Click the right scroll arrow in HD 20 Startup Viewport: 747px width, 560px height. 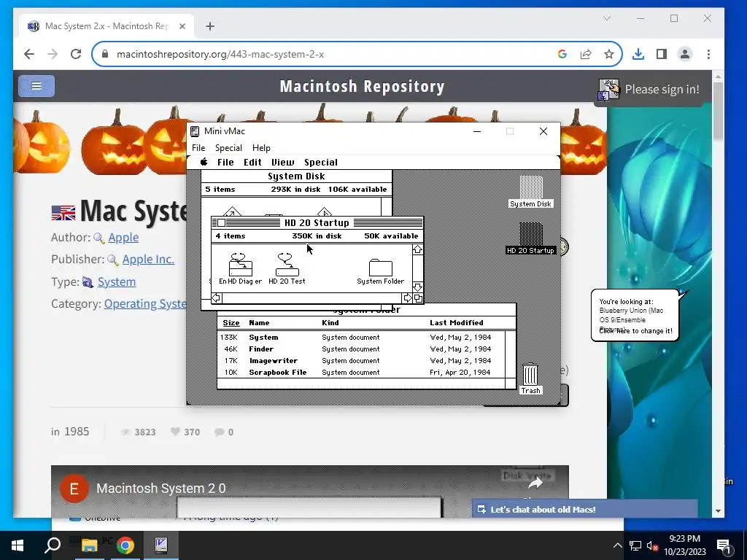(x=407, y=298)
